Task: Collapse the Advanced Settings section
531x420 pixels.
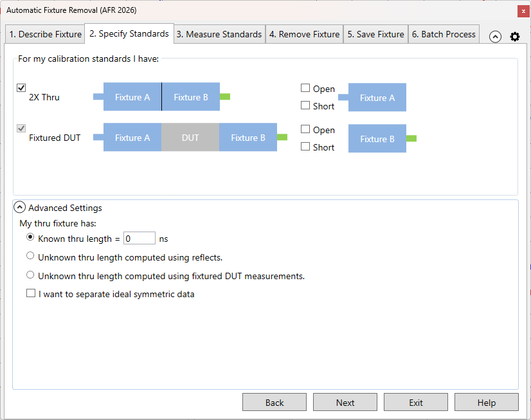Action: tap(20, 208)
